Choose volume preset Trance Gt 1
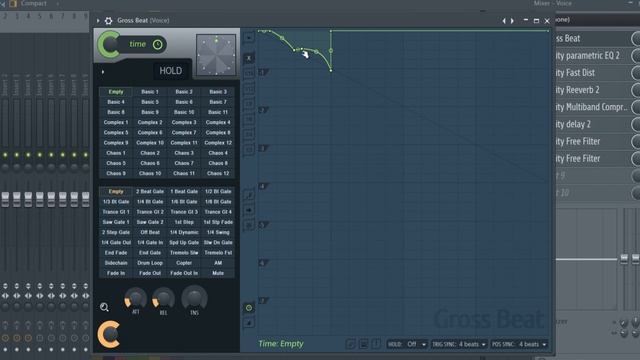Viewport: 640px width, 360px height. (116, 212)
